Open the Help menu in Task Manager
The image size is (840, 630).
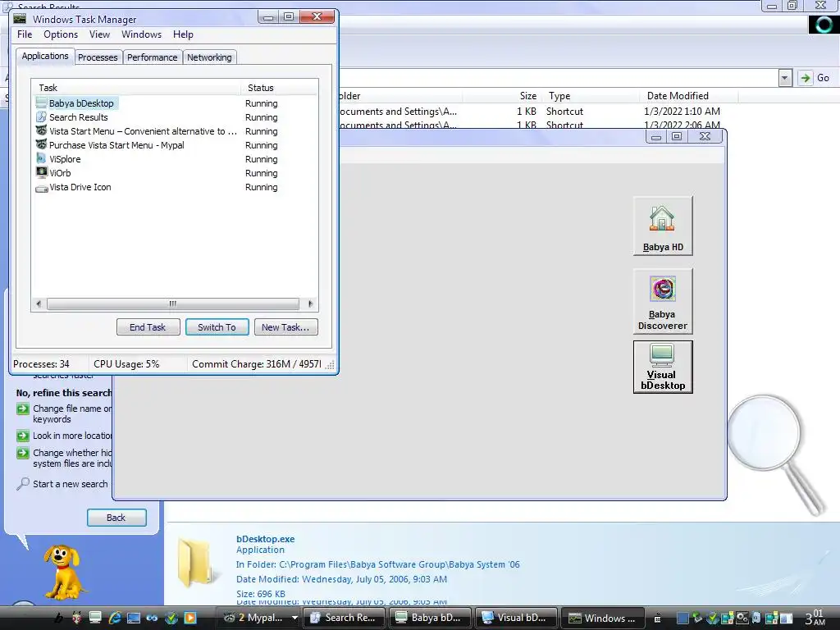183,34
